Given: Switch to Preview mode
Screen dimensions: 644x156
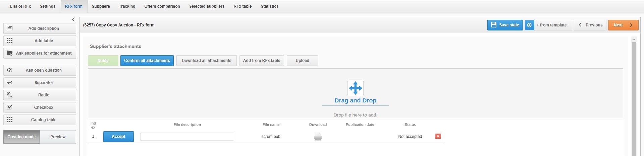Looking at the screenshot, I should (x=58, y=137).
